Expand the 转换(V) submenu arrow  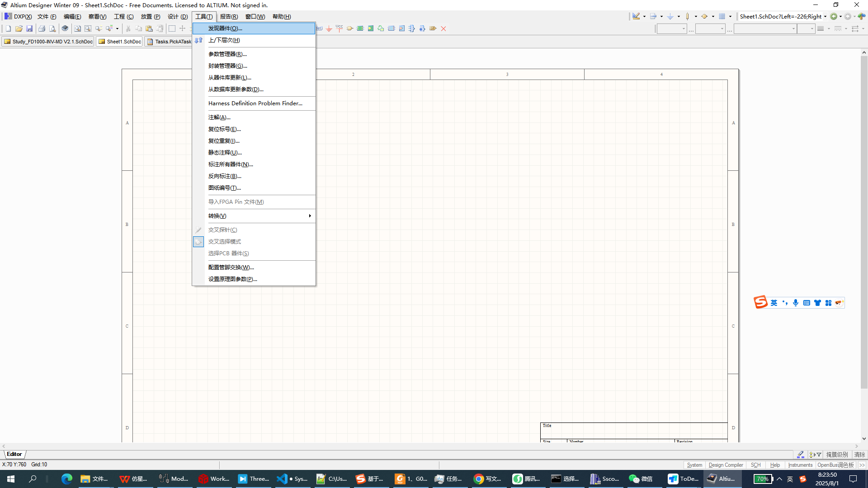click(x=310, y=216)
